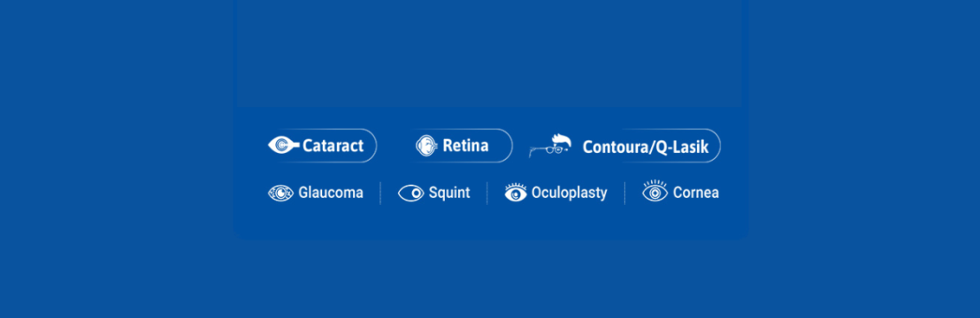Viewport: 980px width, 318px height.
Task: Click the Contoura/Q-Lasik glasses face icon
Action: coord(550,146)
